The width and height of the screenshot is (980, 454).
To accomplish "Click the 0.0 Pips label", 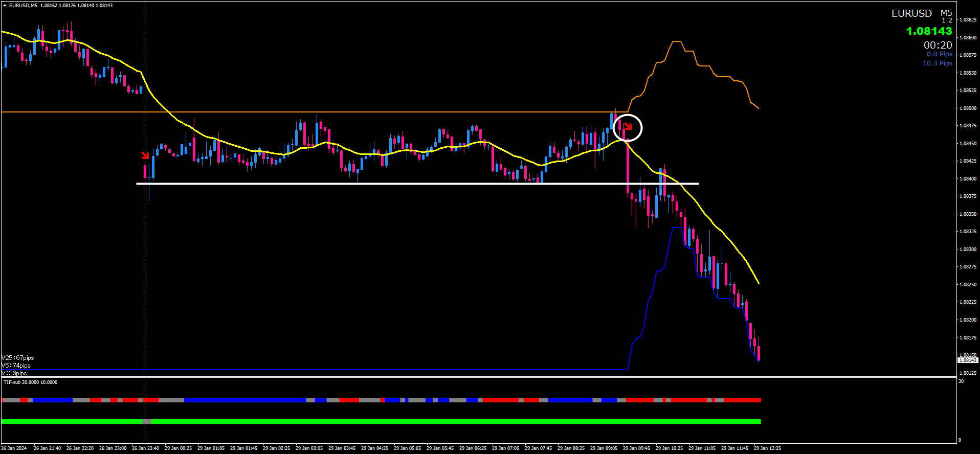I will pyautogui.click(x=940, y=54).
